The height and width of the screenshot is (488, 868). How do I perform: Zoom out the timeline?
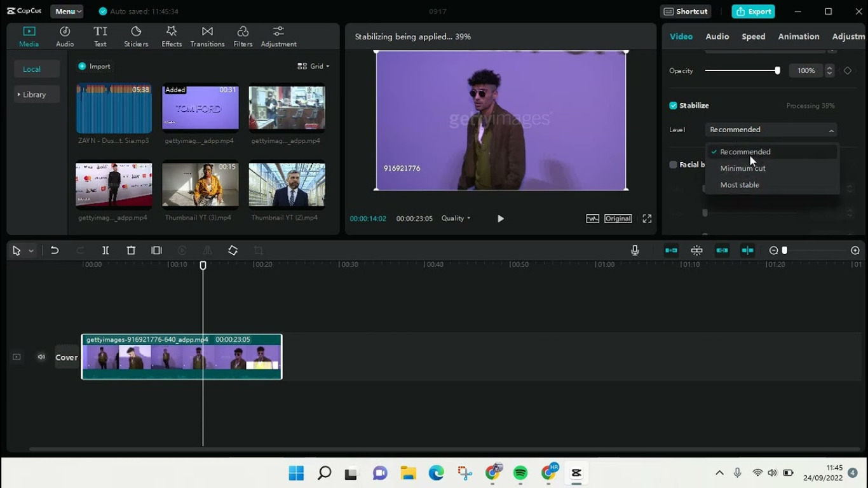[773, 250]
